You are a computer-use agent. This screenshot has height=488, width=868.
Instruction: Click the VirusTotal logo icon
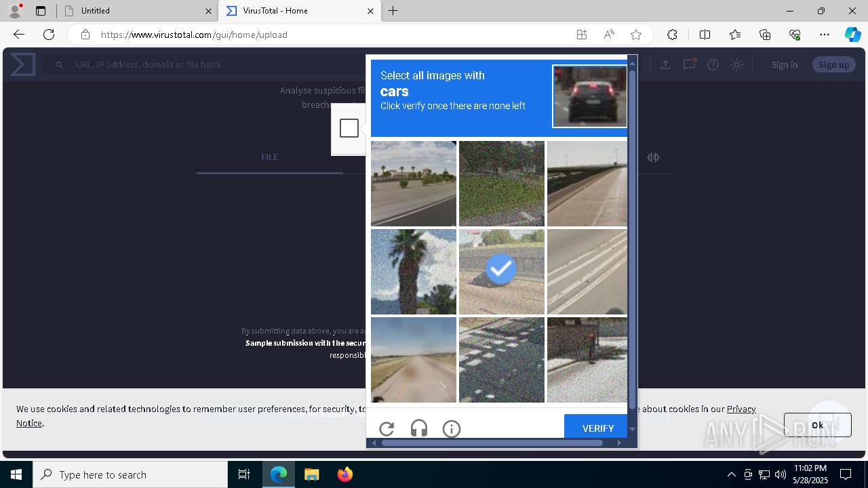tap(22, 64)
